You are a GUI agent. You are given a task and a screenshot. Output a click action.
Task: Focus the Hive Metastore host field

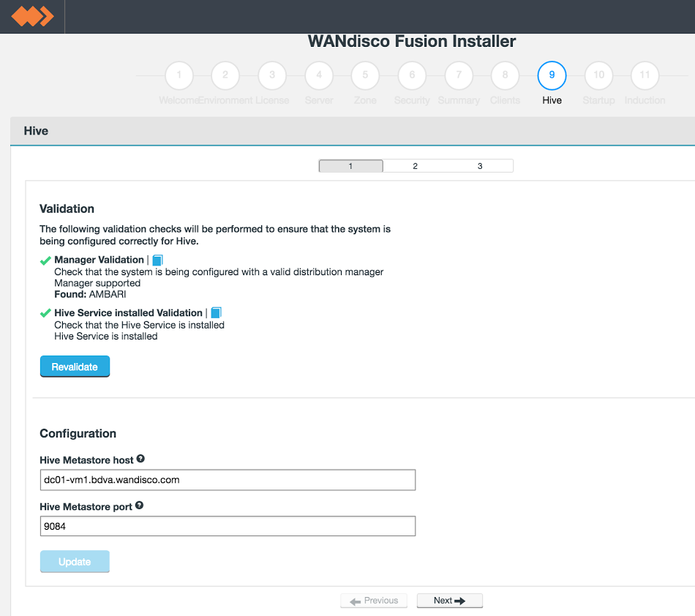(x=228, y=480)
